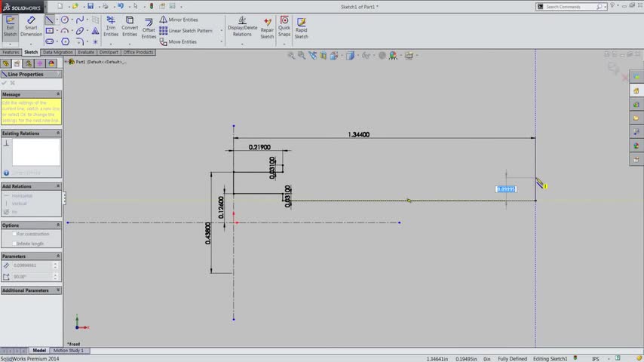Click Offset Entities
Screen dimensions: 644x362
(149, 28)
